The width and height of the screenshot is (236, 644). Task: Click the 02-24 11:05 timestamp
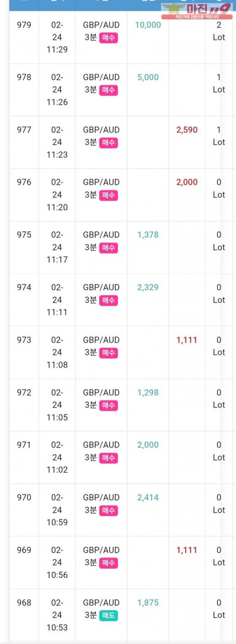[x=57, y=405]
